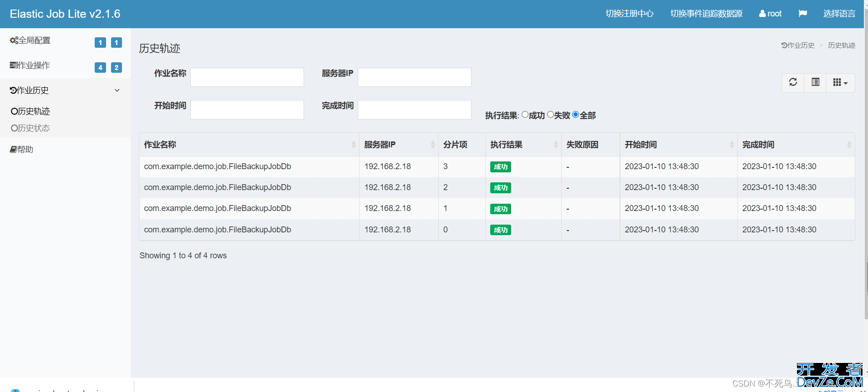This screenshot has width=868, height=392.
Task: Click the flag icon in header
Action: pos(802,14)
